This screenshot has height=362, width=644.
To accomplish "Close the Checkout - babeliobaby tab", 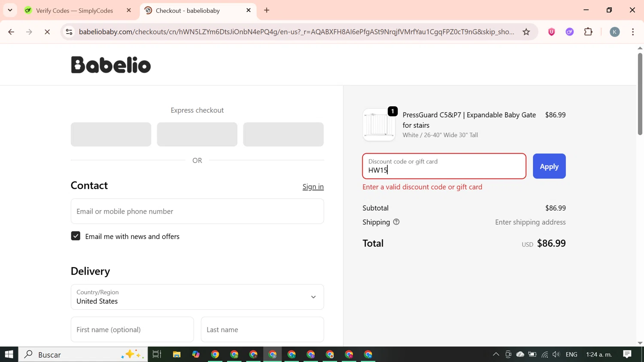I will pyautogui.click(x=249, y=10).
